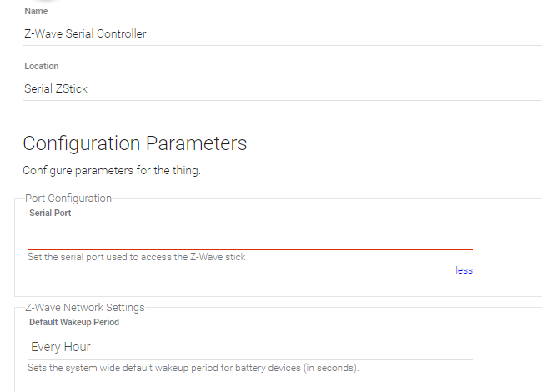This screenshot has width=542, height=392.
Task: Click the battery devices wakeup help text
Action: (193, 368)
